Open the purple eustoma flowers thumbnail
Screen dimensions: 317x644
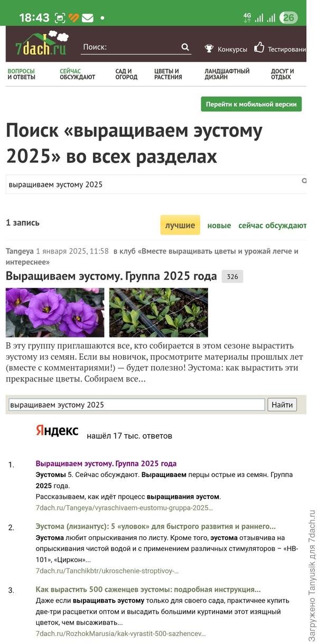point(55,312)
